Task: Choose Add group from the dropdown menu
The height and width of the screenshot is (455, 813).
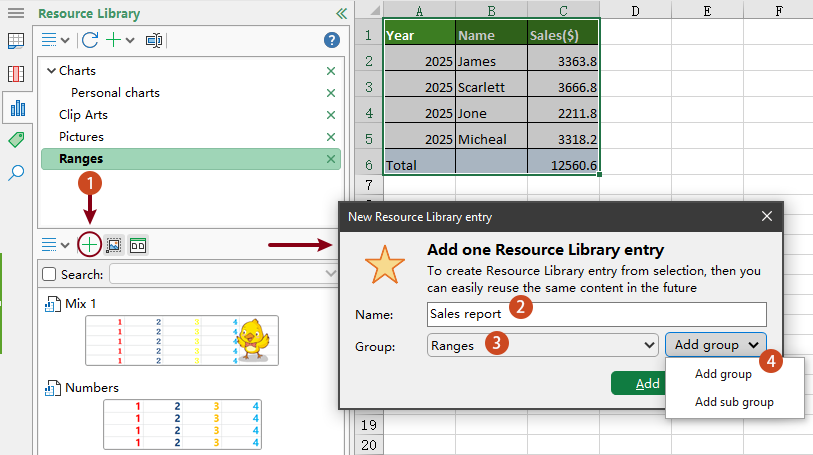Action: click(723, 374)
